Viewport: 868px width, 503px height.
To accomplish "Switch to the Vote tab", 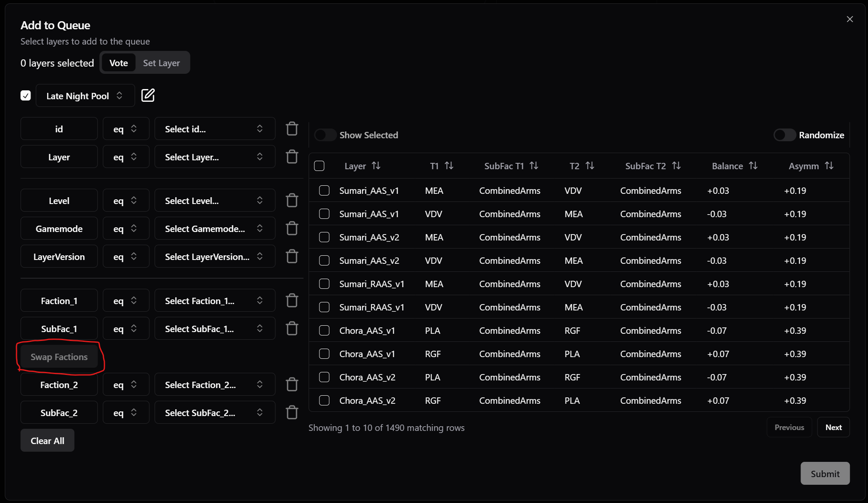I will coord(118,63).
